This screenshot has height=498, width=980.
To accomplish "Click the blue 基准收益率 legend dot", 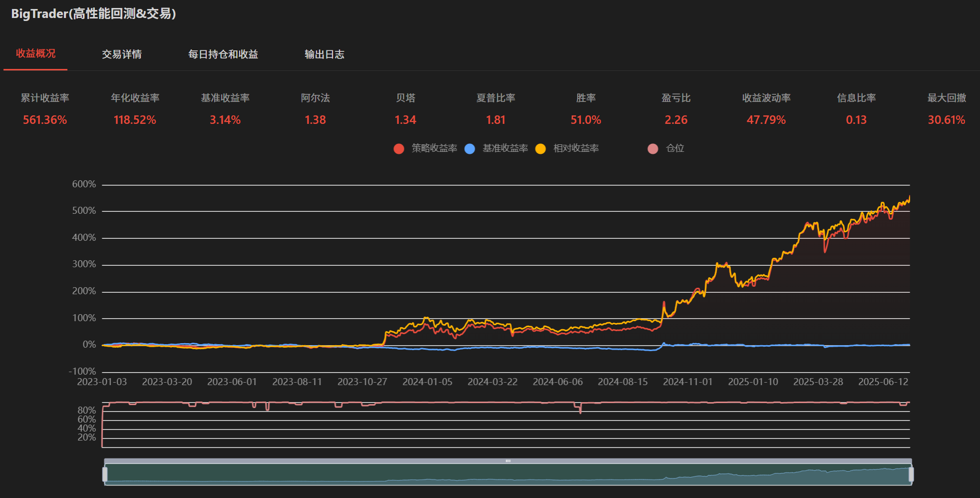I will [469, 149].
